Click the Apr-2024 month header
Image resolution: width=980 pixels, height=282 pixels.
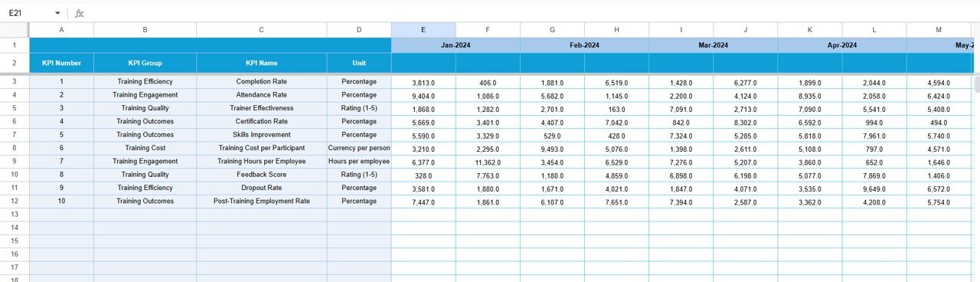tap(842, 45)
